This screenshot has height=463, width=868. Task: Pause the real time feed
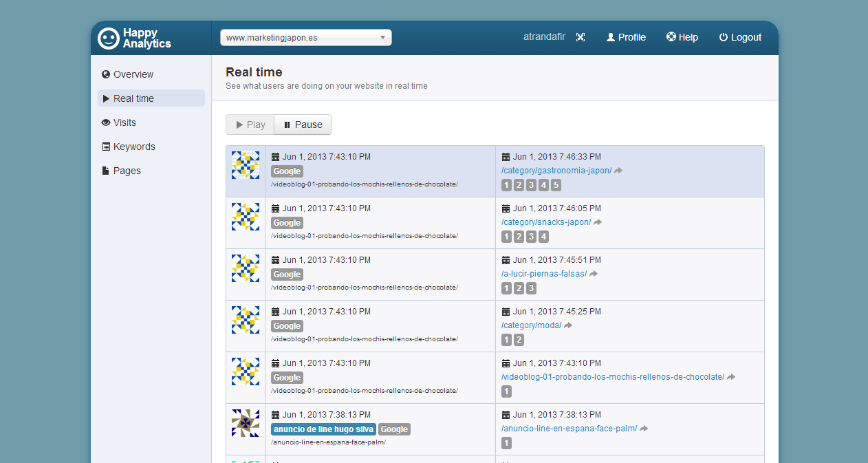click(303, 125)
